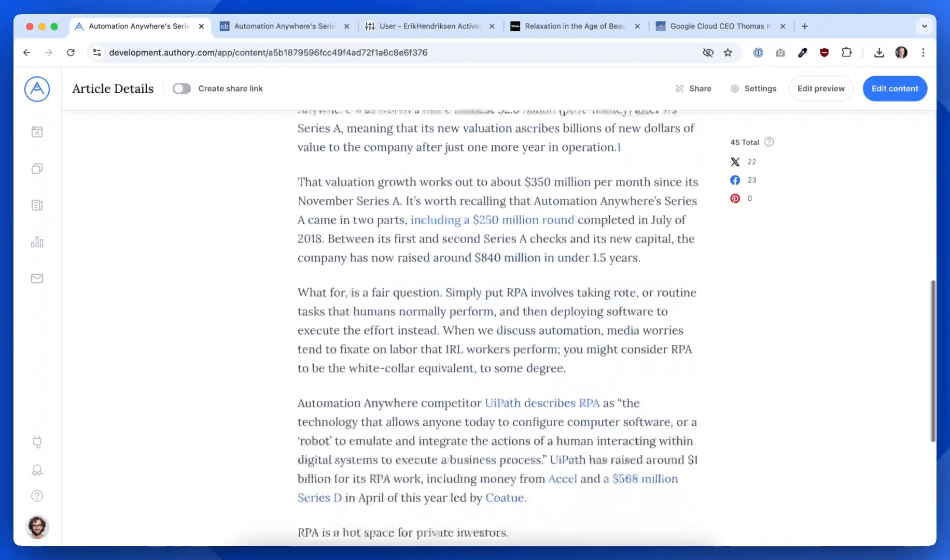Click the page vertical scrollbar thumb
The height and width of the screenshot is (560, 950).
click(933, 361)
